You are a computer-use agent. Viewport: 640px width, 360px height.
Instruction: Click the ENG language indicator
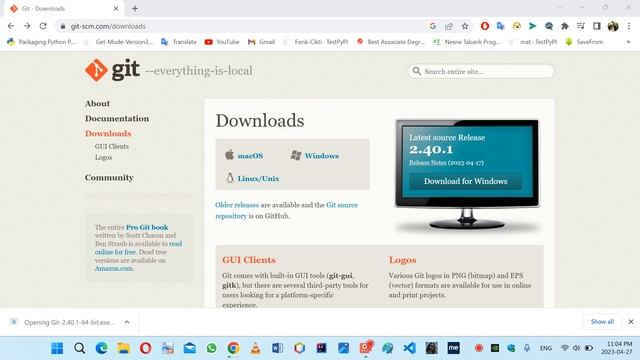(546, 348)
